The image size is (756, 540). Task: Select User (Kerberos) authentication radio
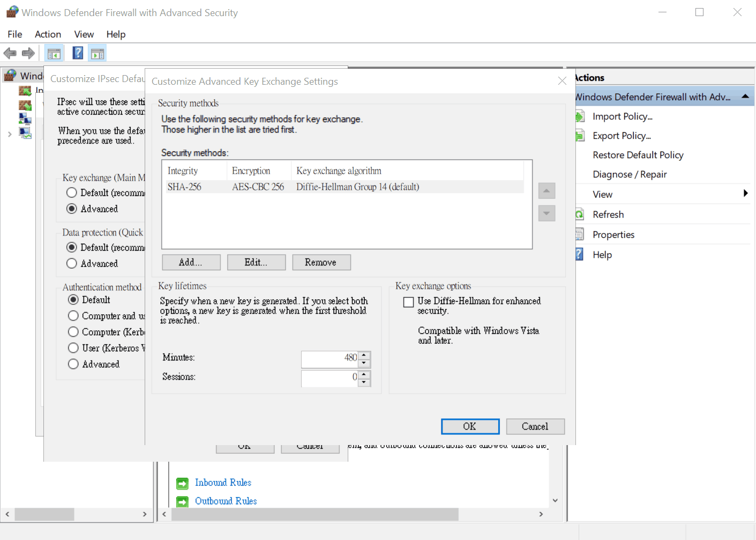[73, 347]
